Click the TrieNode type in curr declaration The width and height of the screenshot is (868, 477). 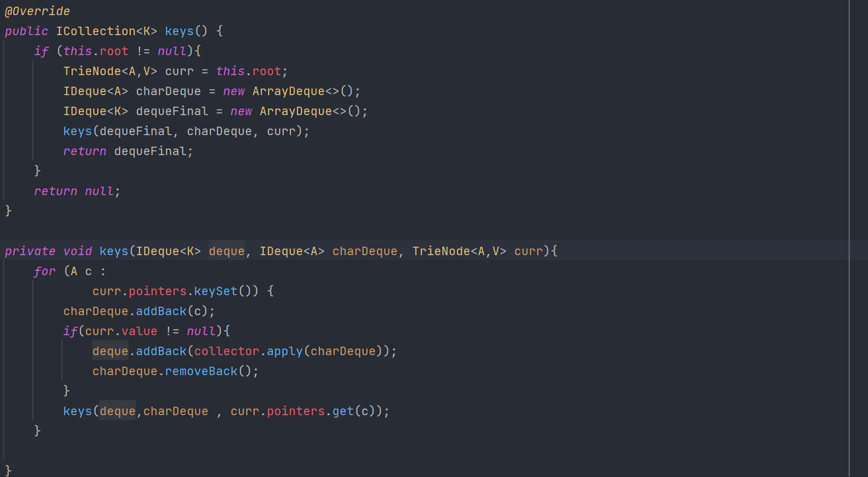pyautogui.click(x=92, y=72)
